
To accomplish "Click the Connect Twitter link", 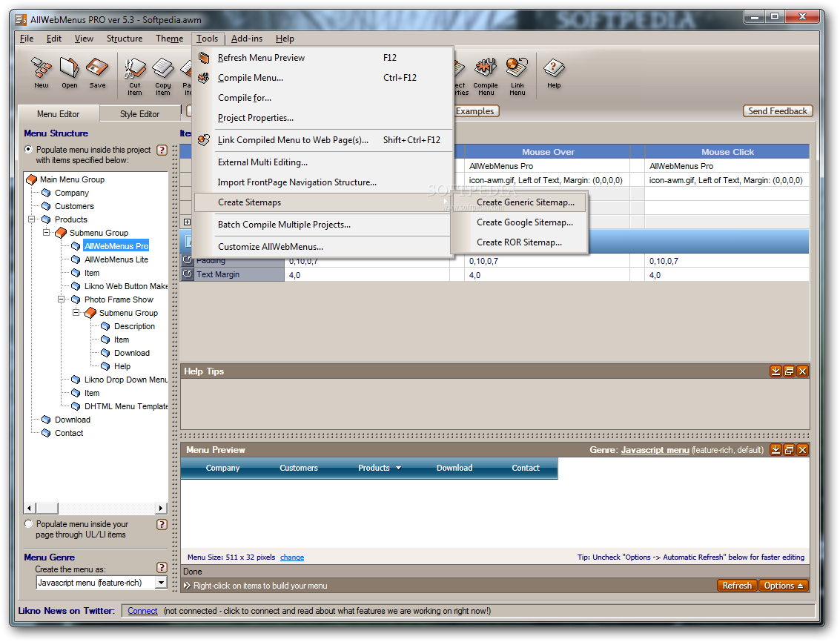I will (142, 611).
